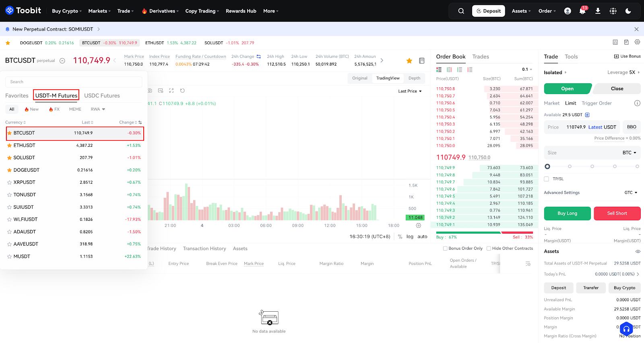The image size is (644, 343).
Task: Open order book 0.1 precision dropdown
Action: pos(527,70)
